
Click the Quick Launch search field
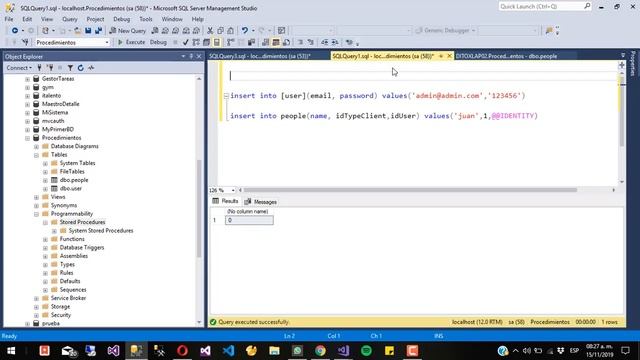pos(544,7)
